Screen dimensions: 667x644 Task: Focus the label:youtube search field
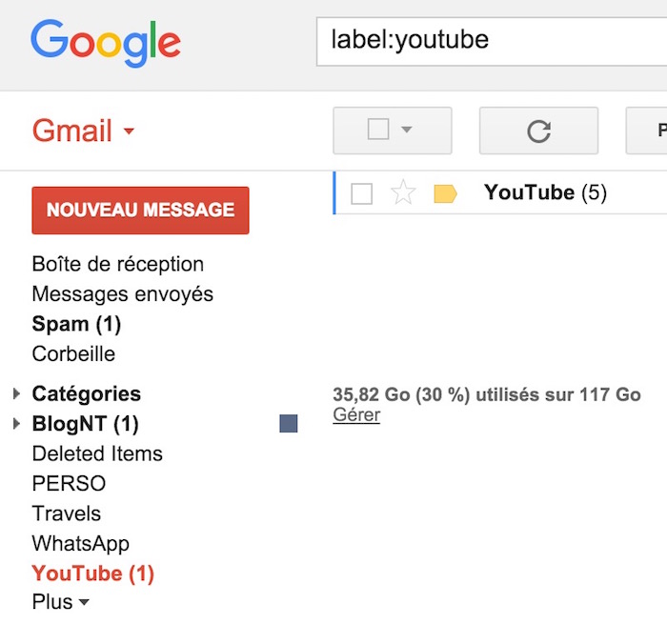[x=491, y=40]
